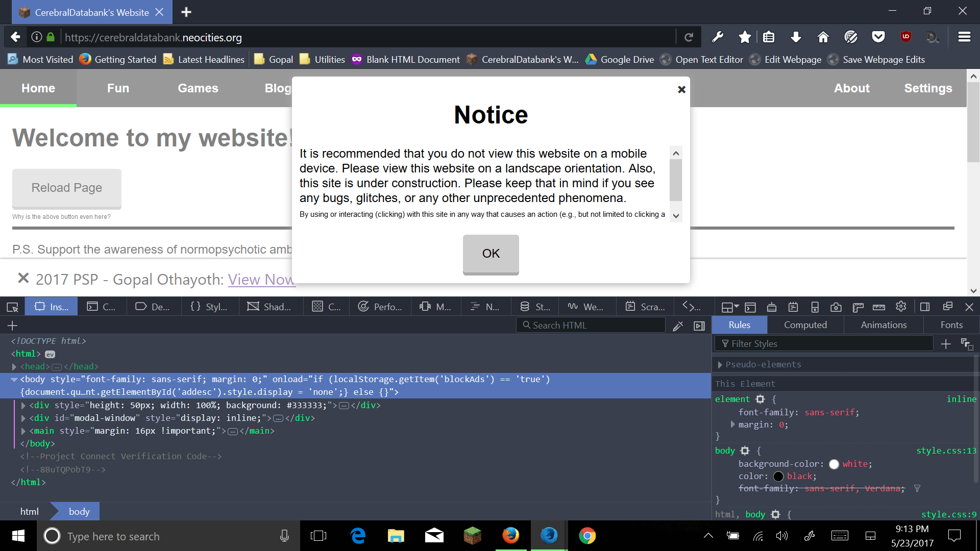Follow the View Now link
The image size is (980, 551).
coord(261,279)
